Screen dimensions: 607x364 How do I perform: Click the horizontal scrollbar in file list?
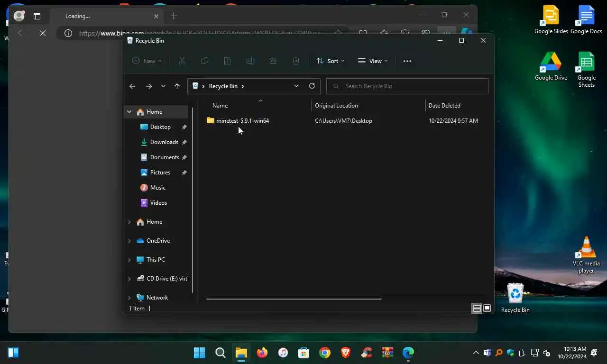pos(294,299)
